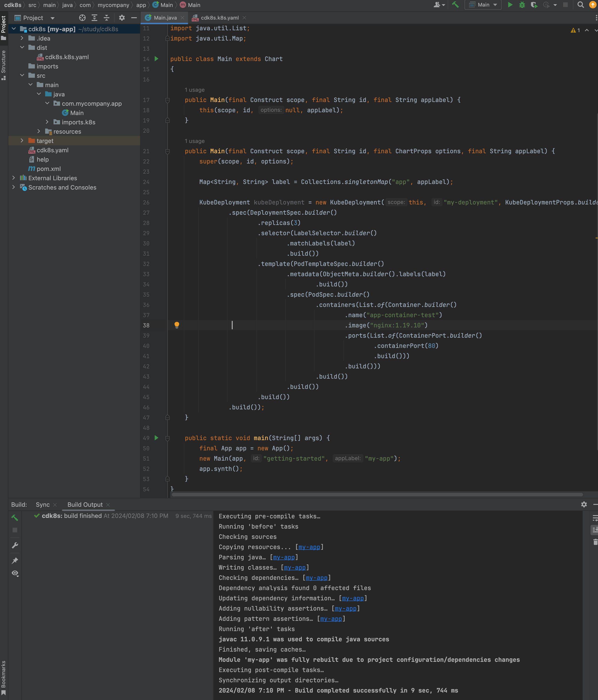Start debugging with the bug icon
Viewport: 598px width, 700px height.
coord(522,5)
